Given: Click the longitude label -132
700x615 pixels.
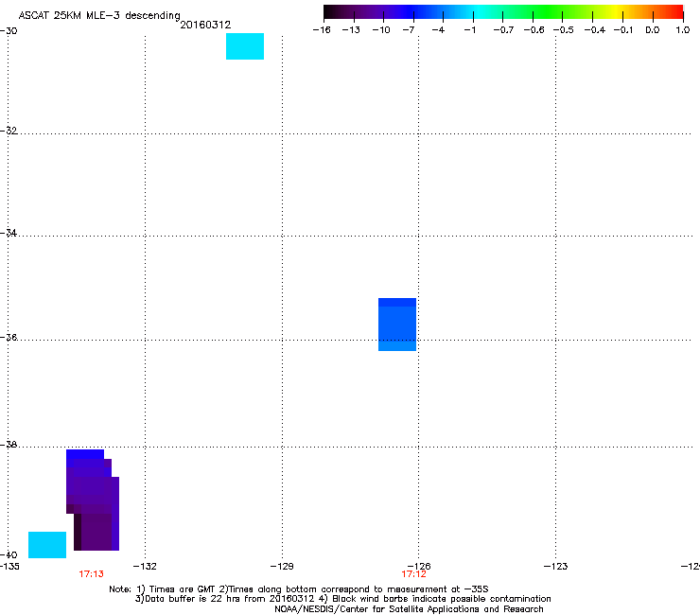Looking at the screenshot, I should (x=145, y=567).
